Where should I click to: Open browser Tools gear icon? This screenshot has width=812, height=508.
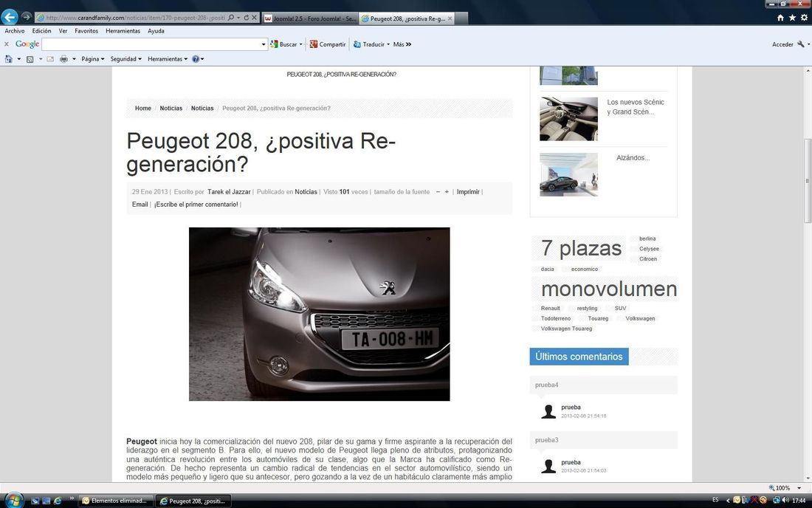click(x=804, y=18)
